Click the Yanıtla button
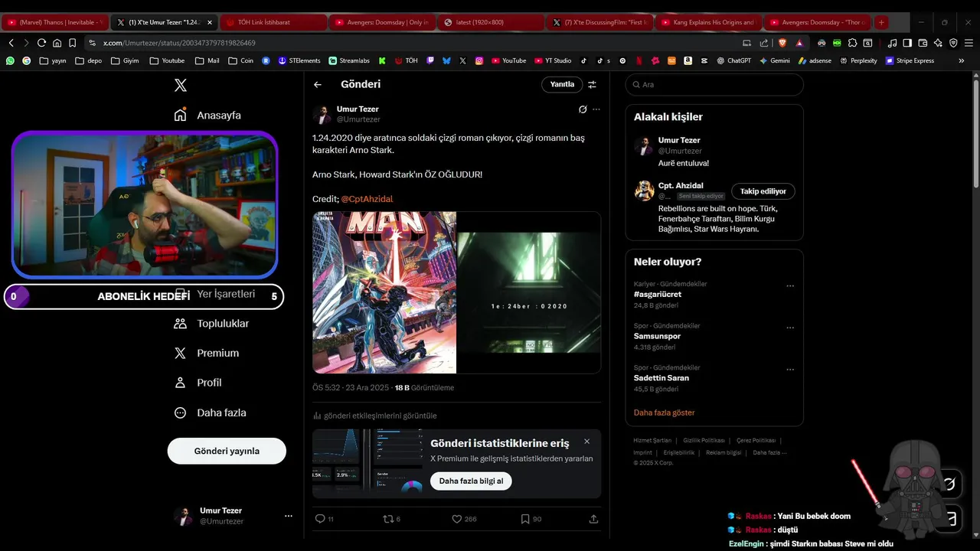 coord(562,84)
